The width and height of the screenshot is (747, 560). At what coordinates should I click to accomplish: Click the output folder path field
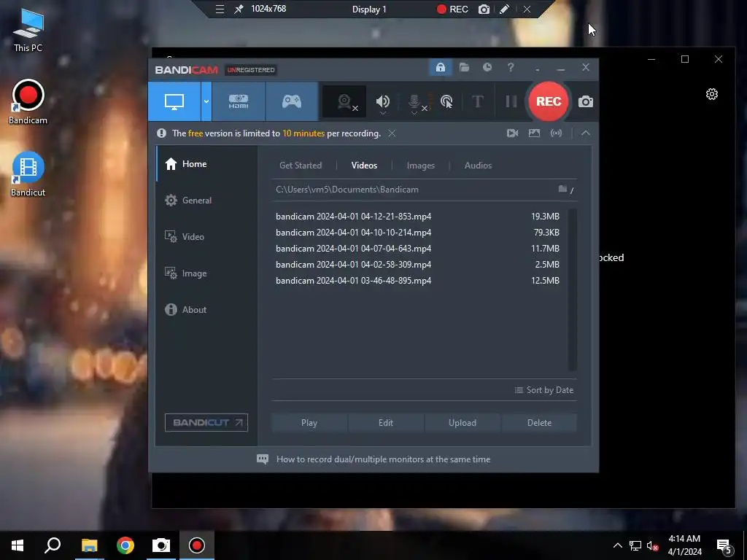(x=414, y=190)
